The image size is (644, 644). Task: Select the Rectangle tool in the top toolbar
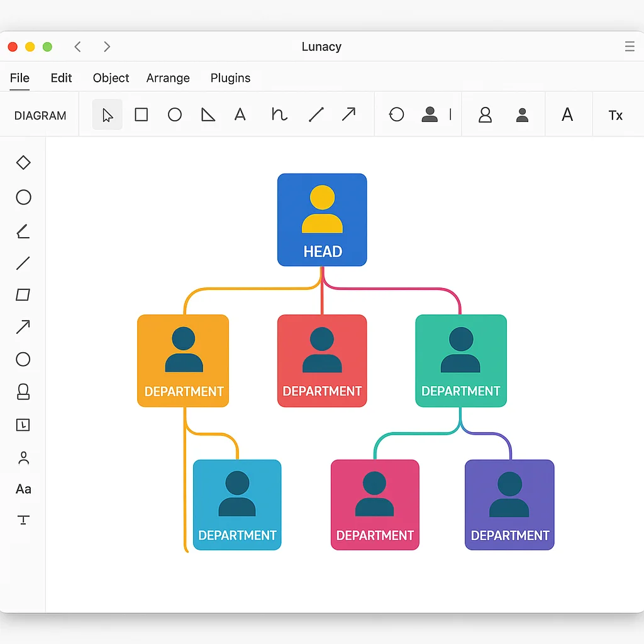tap(141, 114)
